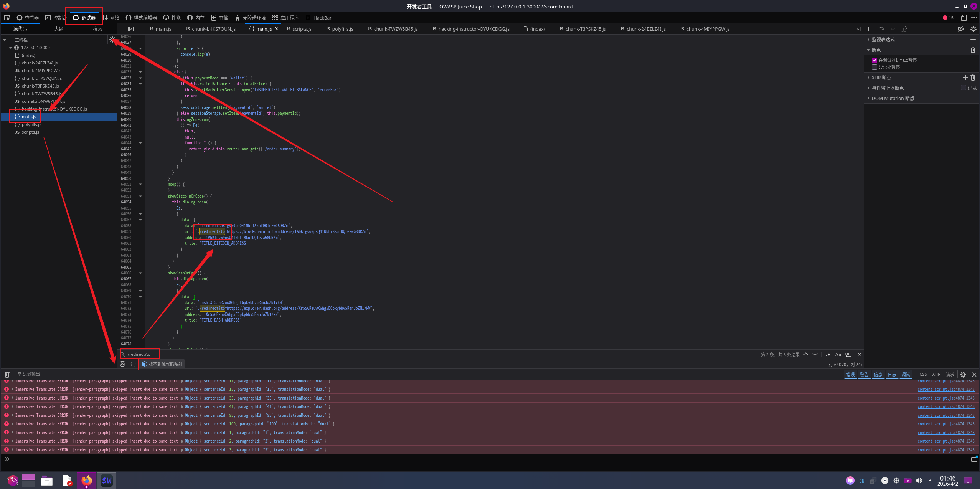
Task: Pause script execution in debugger
Action: [870, 29]
